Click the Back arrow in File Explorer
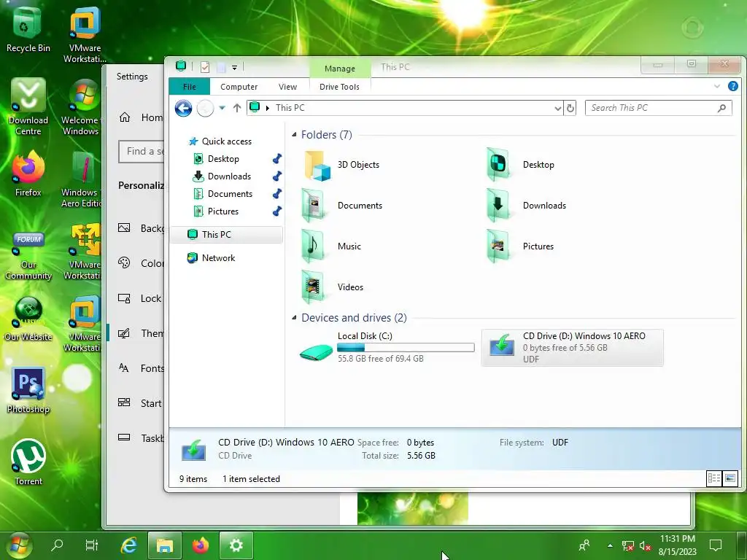 pos(183,108)
